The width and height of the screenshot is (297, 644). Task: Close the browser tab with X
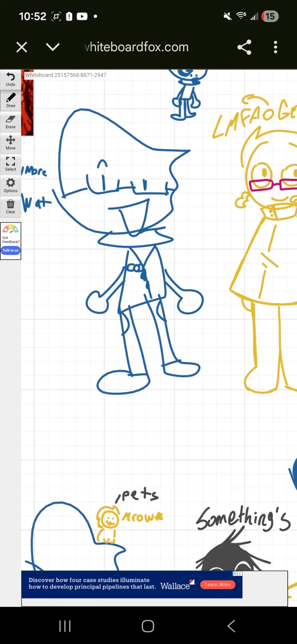pos(22,47)
